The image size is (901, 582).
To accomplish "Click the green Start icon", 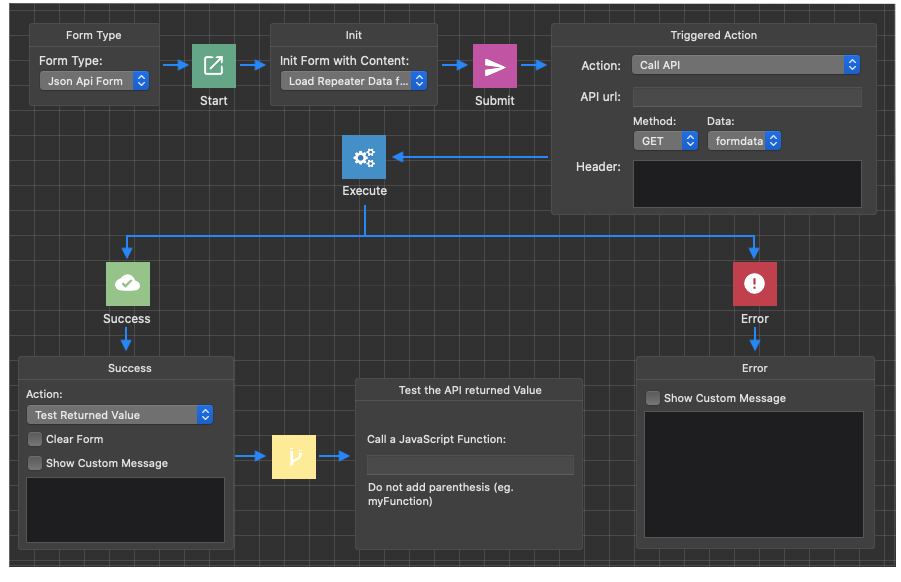I will pos(214,66).
